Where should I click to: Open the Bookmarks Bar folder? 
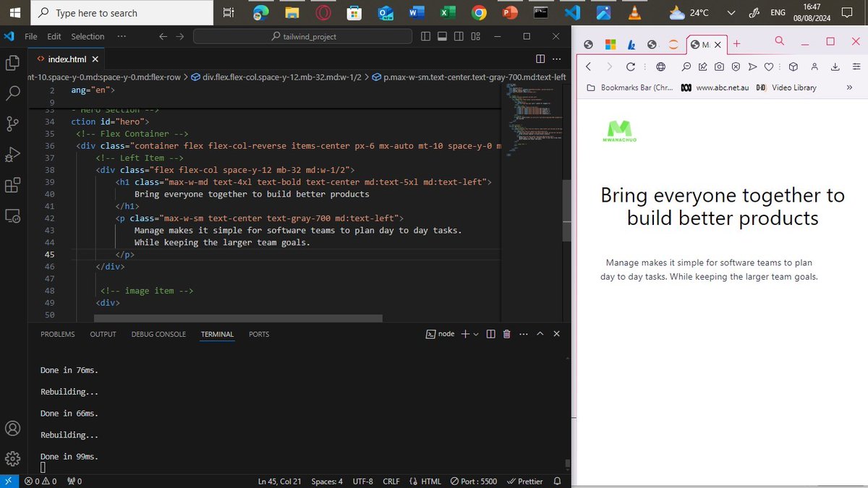tap(629, 87)
